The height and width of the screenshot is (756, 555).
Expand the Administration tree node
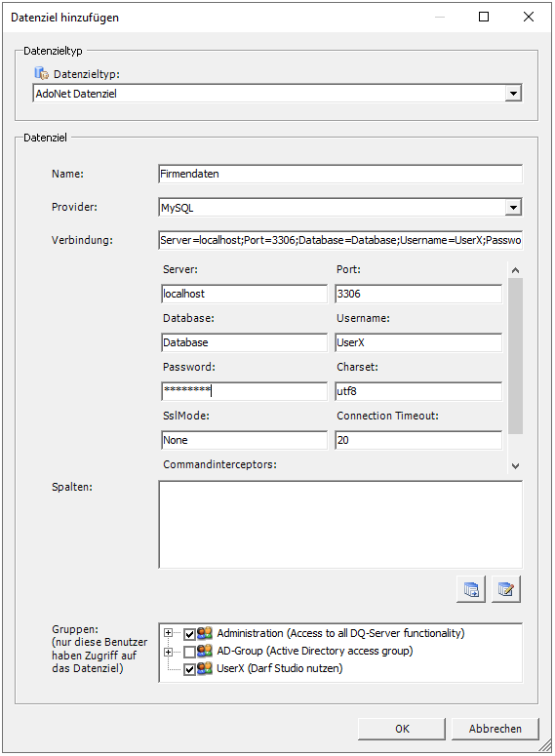[x=168, y=632]
